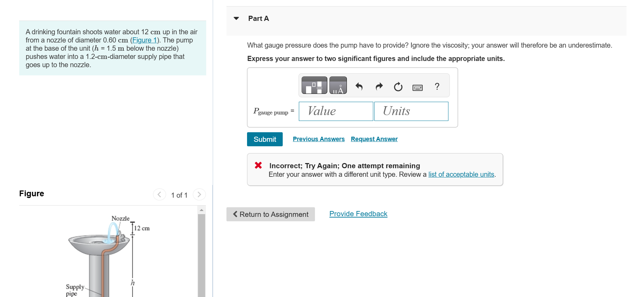
Task: Reset the answer fields
Action: tap(398, 87)
